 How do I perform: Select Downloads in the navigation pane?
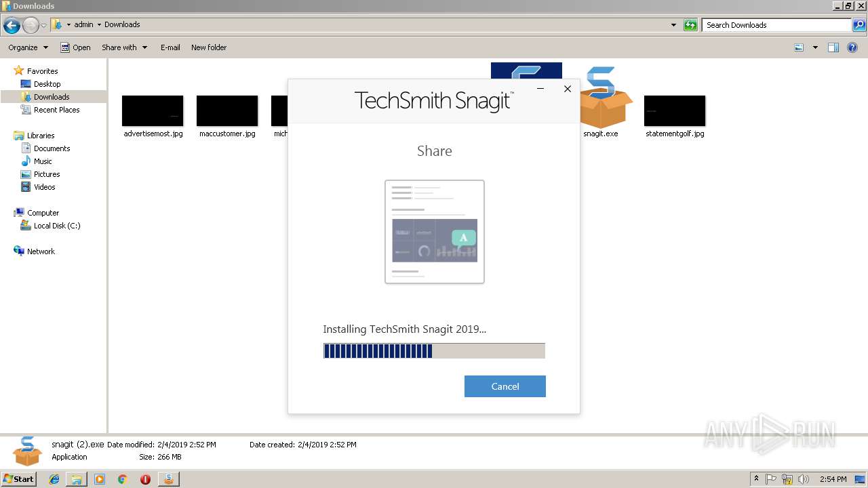[x=52, y=97]
